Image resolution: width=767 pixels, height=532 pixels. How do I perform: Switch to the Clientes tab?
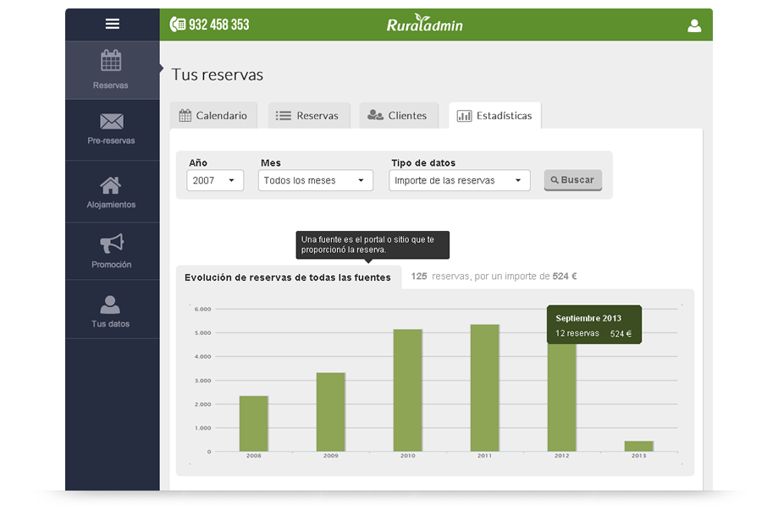(398, 116)
